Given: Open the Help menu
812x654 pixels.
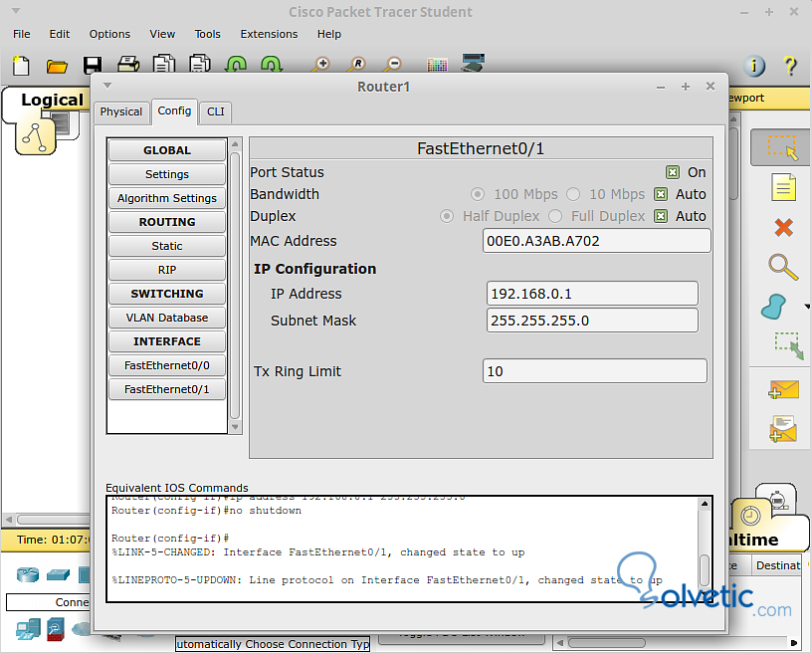Looking at the screenshot, I should pyautogui.click(x=328, y=34).
